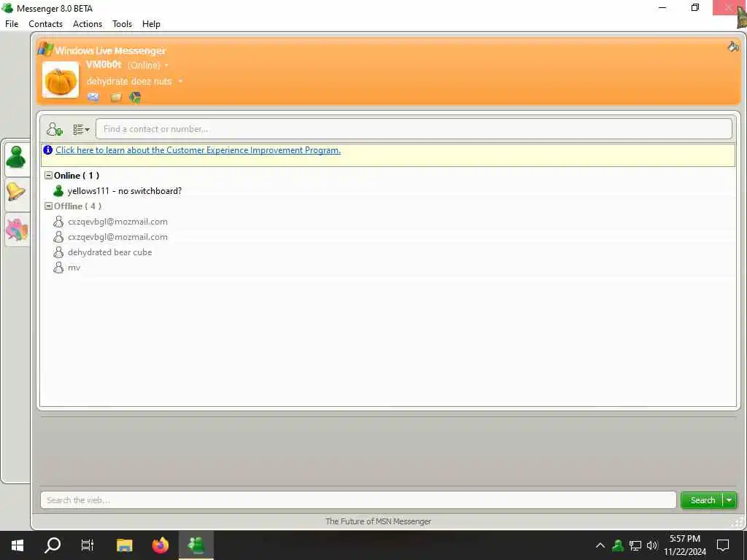Collapse the Offline group
The height and width of the screenshot is (560, 747).
click(x=48, y=206)
